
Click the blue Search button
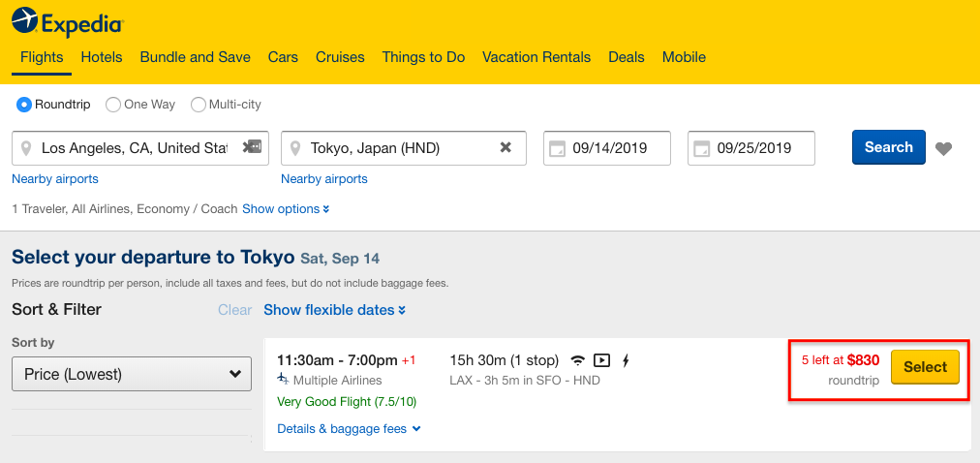coord(889,147)
